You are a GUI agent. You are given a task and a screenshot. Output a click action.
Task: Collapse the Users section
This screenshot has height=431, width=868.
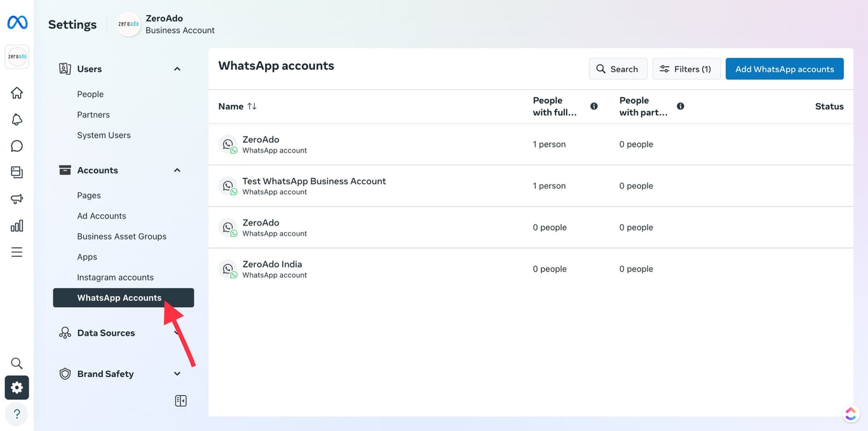pyautogui.click(x=177, y=68)
